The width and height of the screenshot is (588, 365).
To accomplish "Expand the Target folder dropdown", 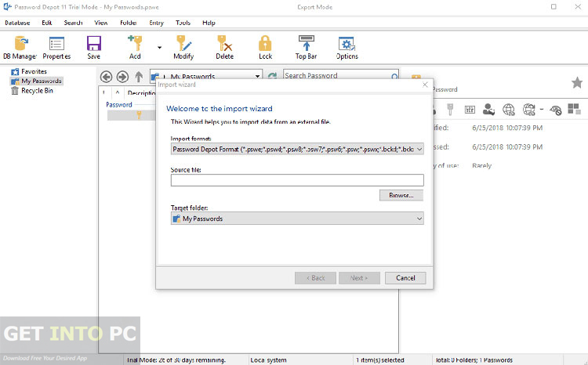I will click(419, 219).
